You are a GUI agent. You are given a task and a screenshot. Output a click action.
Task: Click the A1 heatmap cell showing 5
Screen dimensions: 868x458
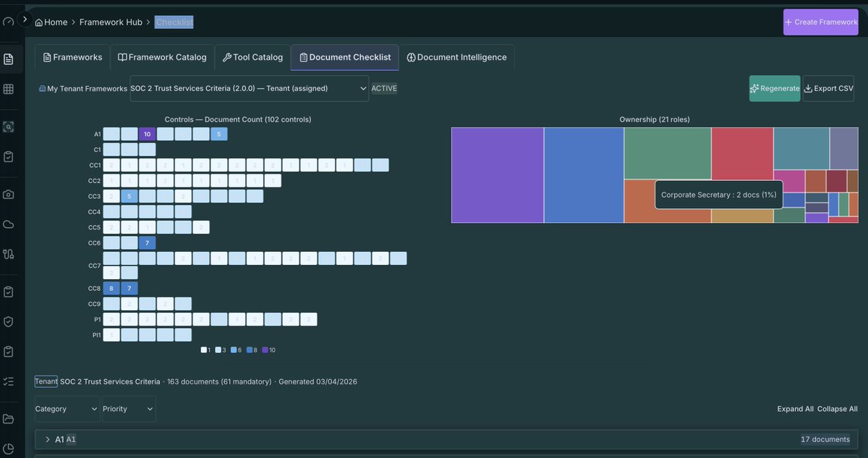[x=219, y=134]
